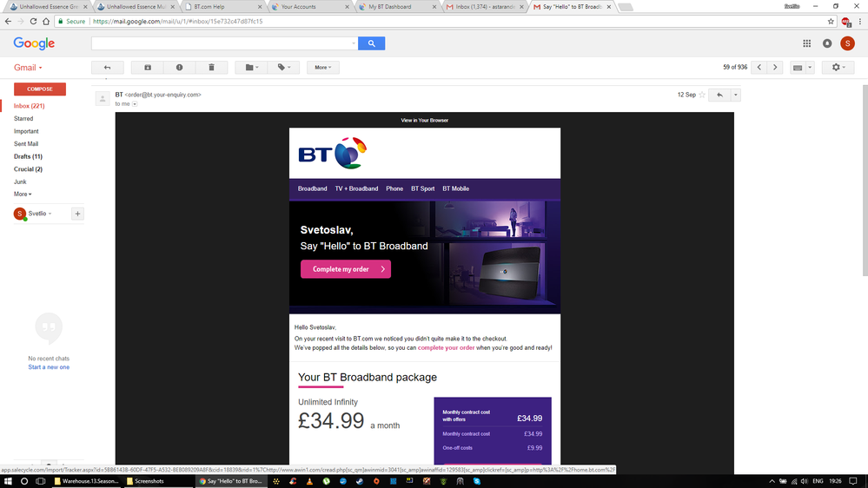868x488 pixels.
Task: Select BT Mobile in BT email nav
Action: pyautogui.click(x=455, y=188)
